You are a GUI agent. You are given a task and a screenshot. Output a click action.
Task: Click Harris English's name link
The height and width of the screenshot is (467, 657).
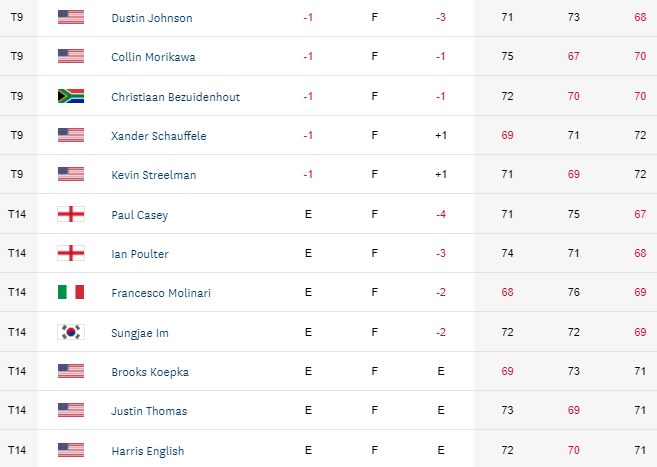147,450
